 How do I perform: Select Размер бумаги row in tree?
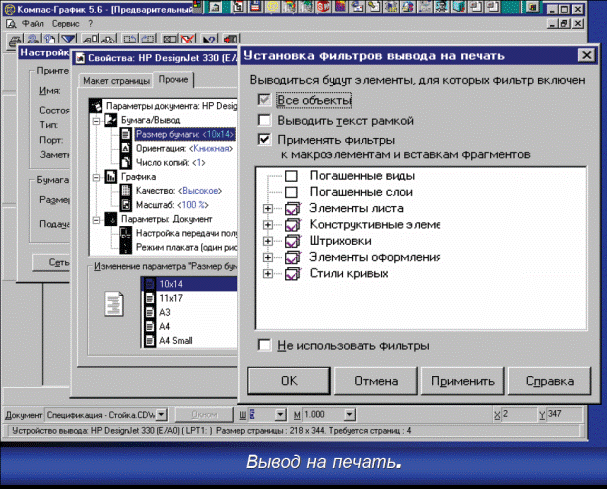[x=185, y=134]
